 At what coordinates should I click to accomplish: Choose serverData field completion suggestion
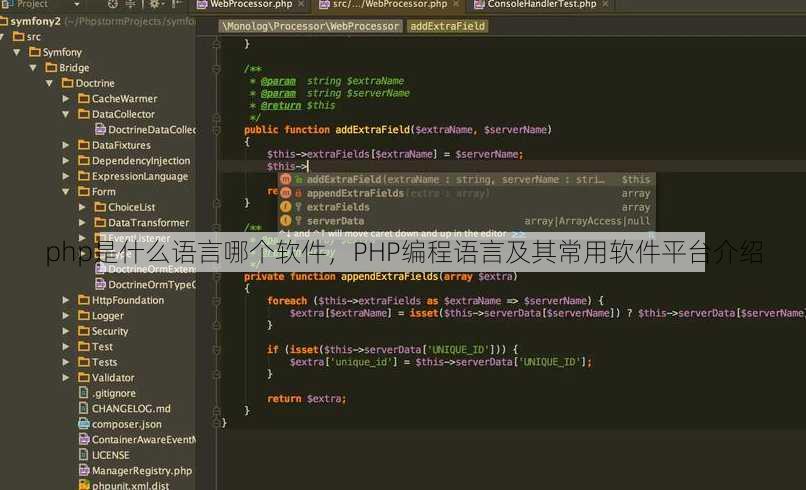(466, 221)
